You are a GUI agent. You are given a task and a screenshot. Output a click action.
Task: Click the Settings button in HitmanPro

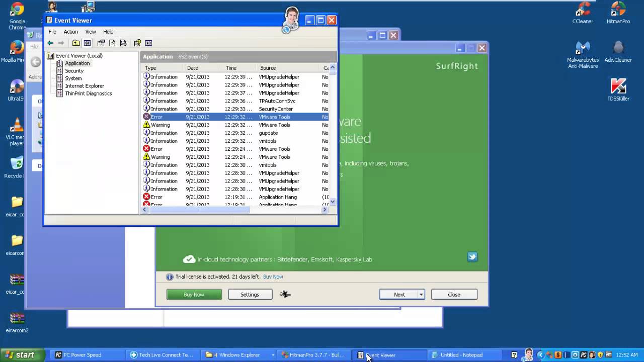[x=250, y=295]
